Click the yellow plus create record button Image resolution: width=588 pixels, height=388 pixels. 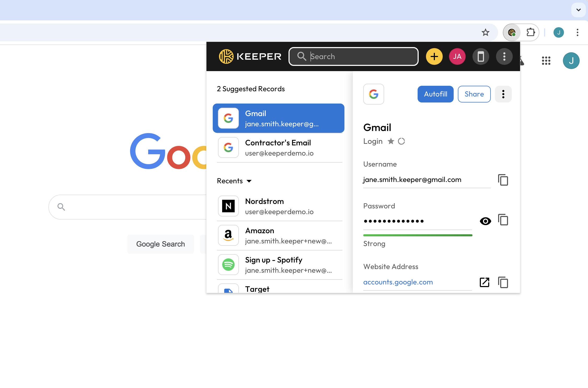434,56
